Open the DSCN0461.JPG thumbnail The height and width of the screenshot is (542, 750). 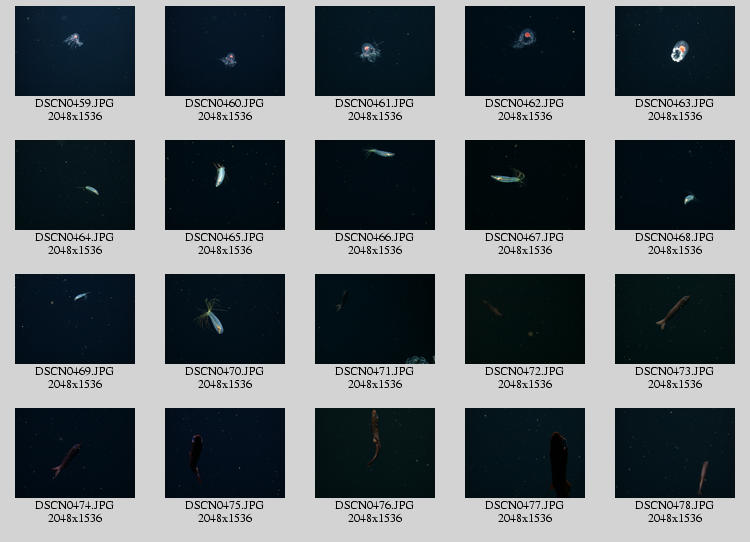pyautogui.click(x=375, y=51)
